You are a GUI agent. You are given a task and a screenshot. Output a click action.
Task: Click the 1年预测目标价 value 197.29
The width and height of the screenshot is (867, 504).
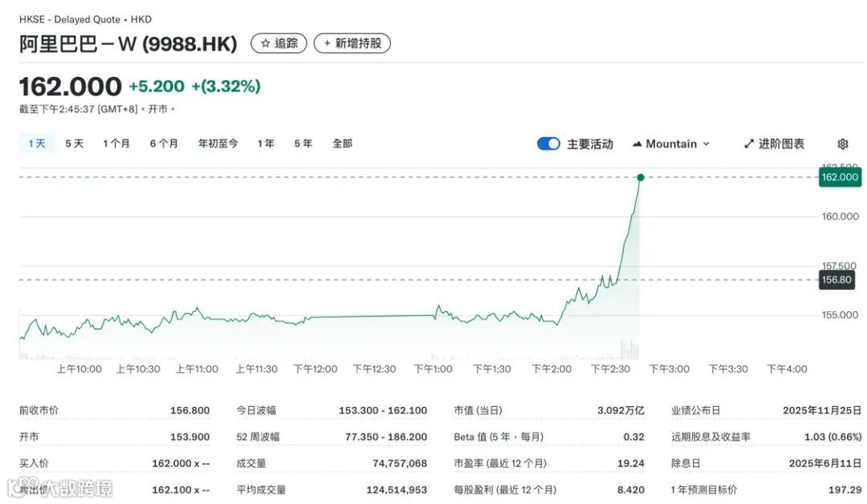(845, 490)
